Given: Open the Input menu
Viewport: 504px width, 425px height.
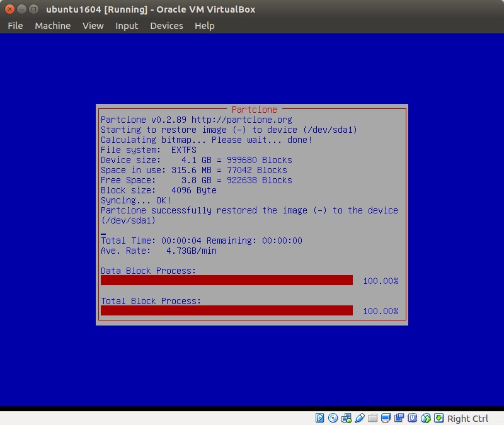Looking at the screenshot, I should [127, 26].
